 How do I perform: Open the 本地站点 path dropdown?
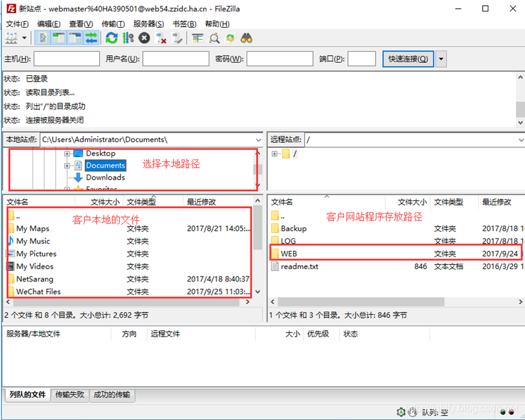(x=259, y=140)
